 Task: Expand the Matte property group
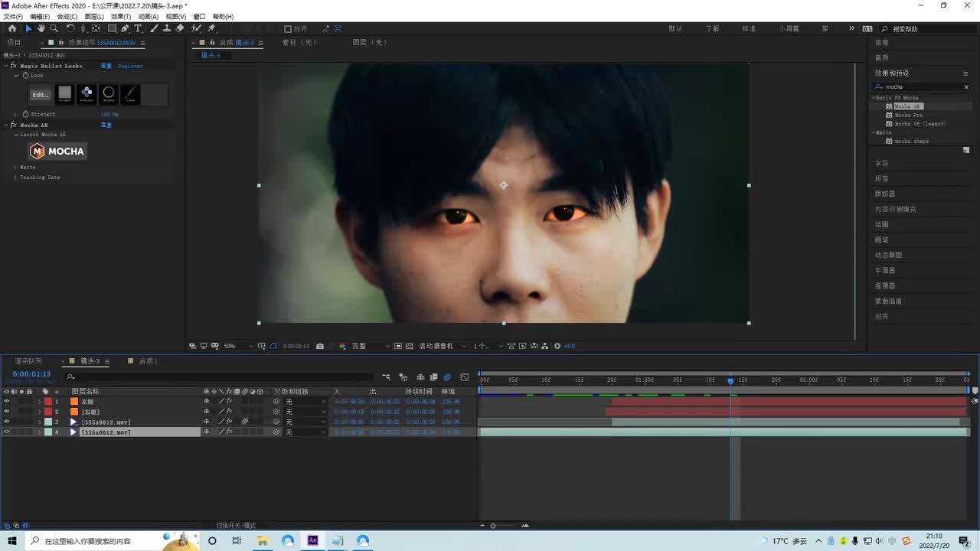pos(15,167)
